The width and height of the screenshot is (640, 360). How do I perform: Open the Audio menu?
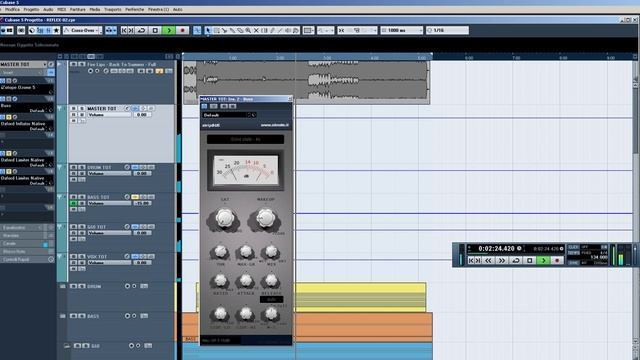coord(48,9)
